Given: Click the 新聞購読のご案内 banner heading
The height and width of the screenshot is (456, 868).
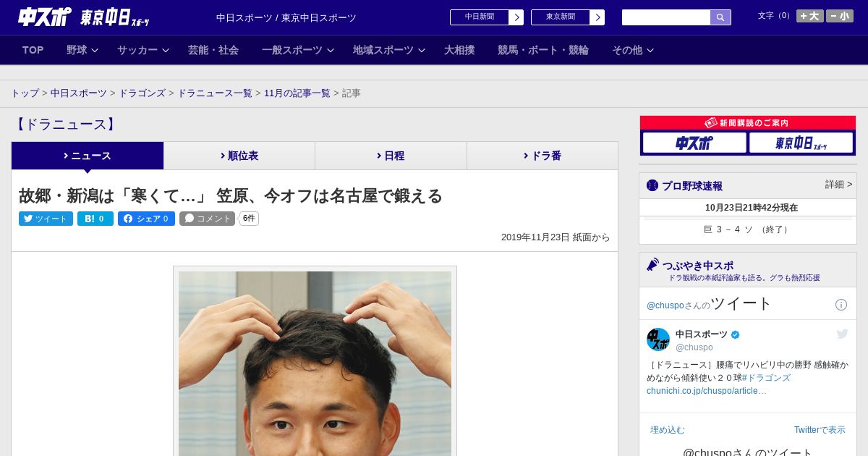Looking at the screenshot, I should point(748,123).
